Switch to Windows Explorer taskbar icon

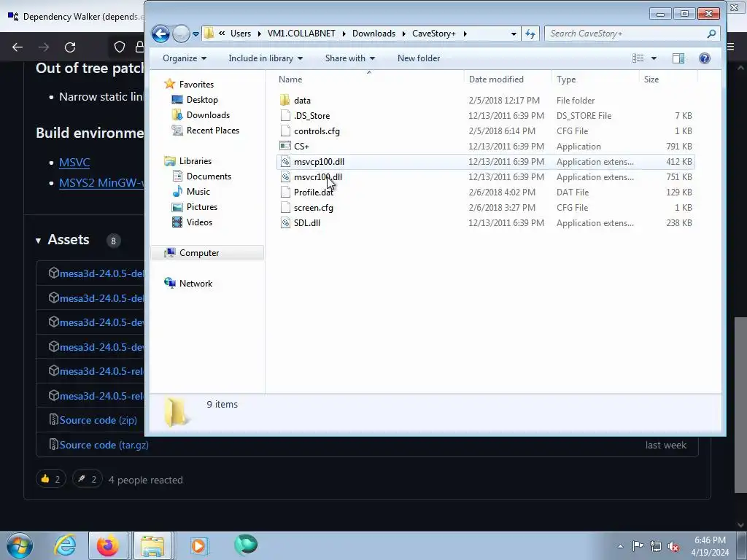point(152,545)
